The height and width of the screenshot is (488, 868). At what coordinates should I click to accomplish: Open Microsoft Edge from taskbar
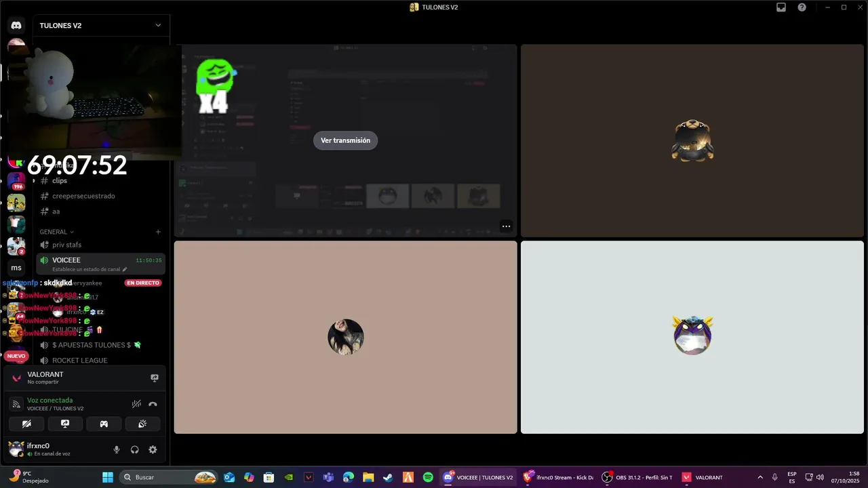tap(349, 477)
